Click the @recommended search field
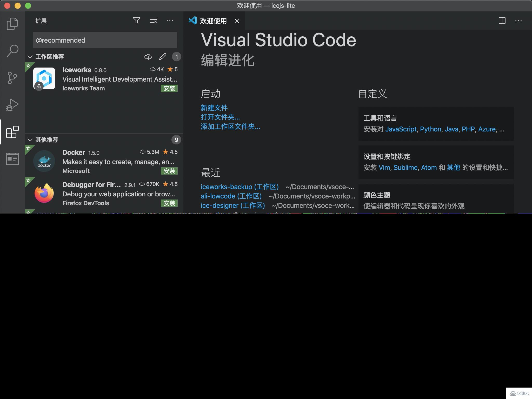Viewport: 532px width, 399px height. (105, 40)
